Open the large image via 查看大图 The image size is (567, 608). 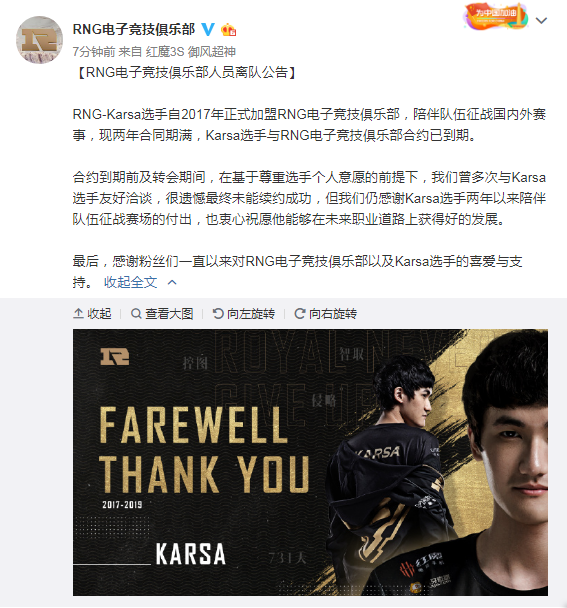click(162, 313)
